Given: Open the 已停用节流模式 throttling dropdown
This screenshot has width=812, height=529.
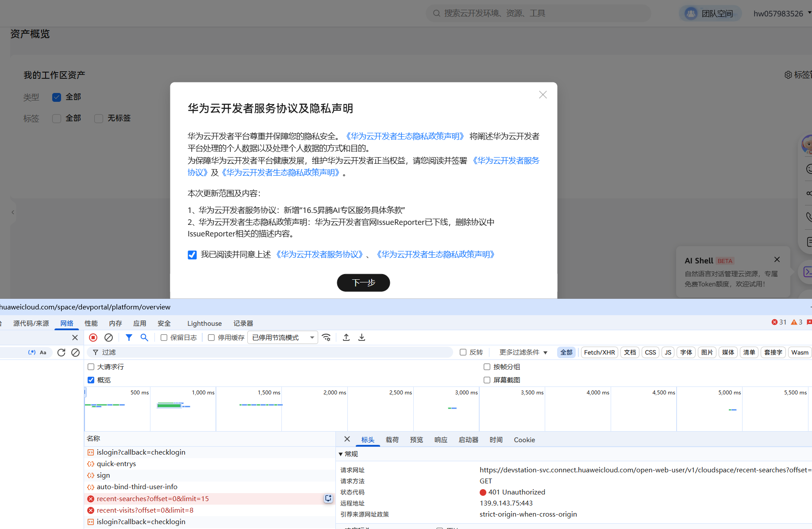Looking at the screenshot, I should [283, 337].
